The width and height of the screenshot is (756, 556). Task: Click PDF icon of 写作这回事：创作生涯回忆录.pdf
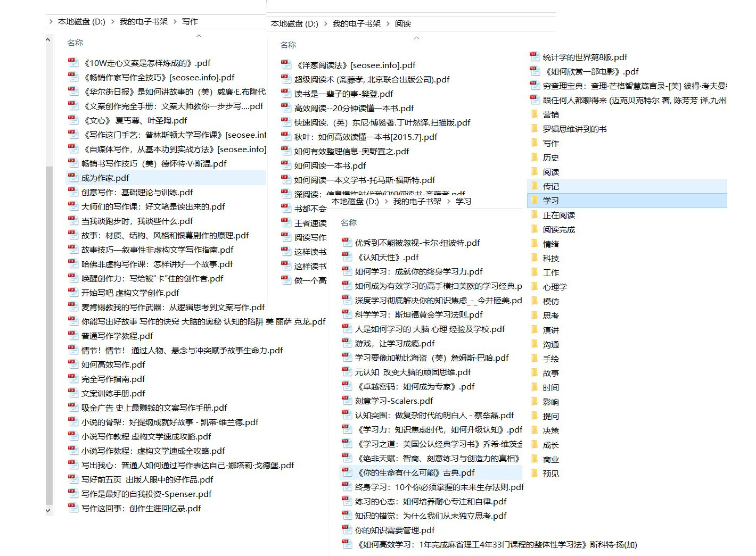point(73,508)
